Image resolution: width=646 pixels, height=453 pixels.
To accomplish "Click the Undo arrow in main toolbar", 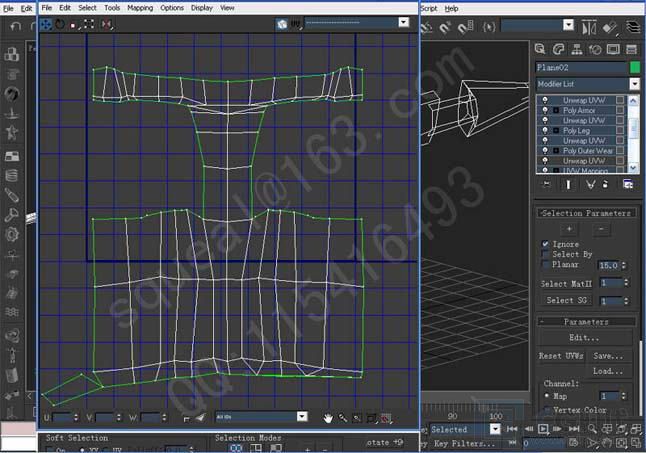I will point(15,26).
